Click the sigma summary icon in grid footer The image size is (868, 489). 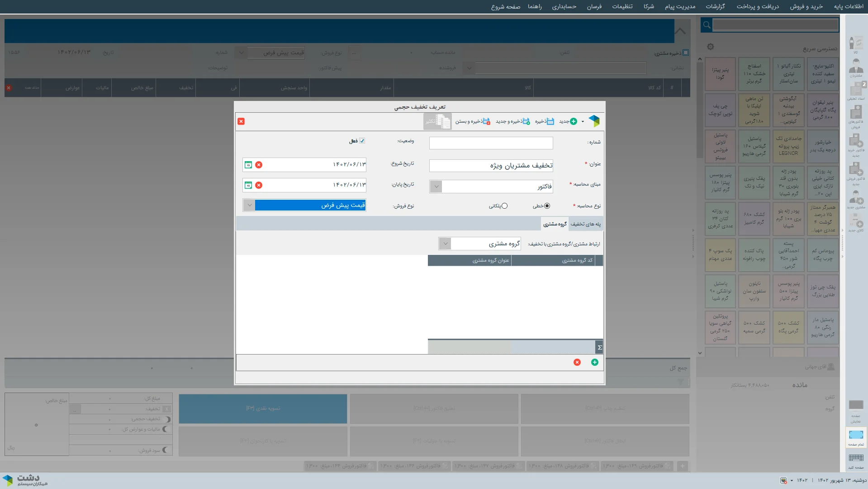[x=599, y=348]
